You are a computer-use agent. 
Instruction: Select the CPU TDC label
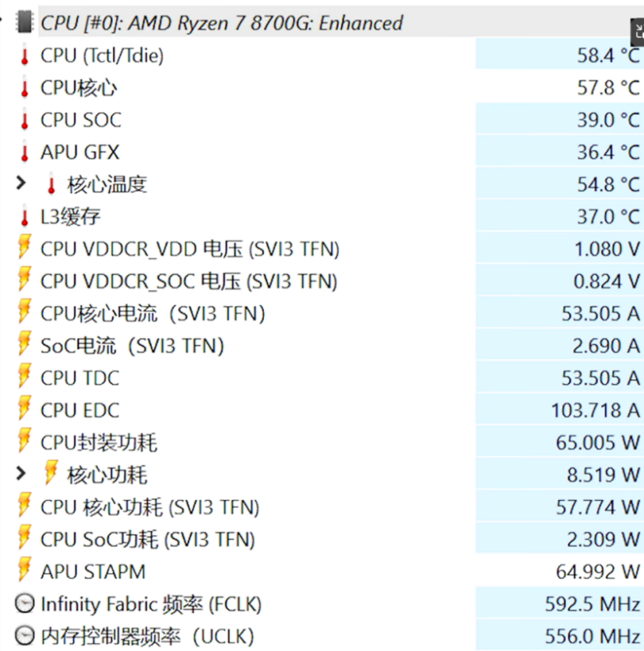(x=80, y=378)
